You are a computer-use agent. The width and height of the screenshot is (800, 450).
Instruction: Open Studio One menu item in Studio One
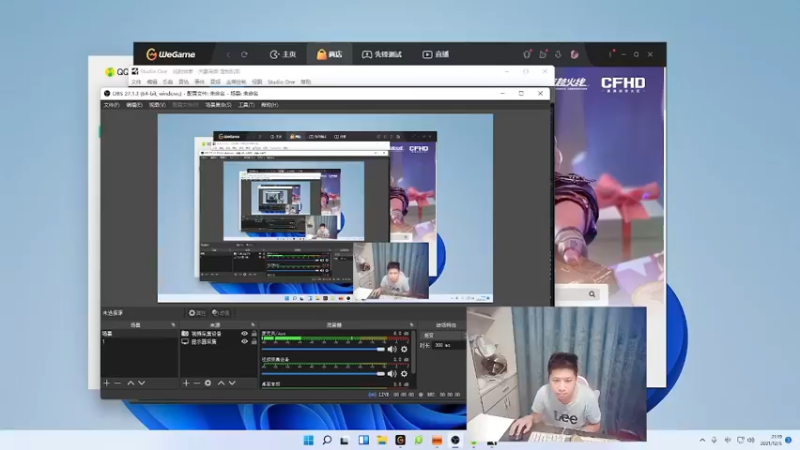pyautogui.click(x=281, y=82)
